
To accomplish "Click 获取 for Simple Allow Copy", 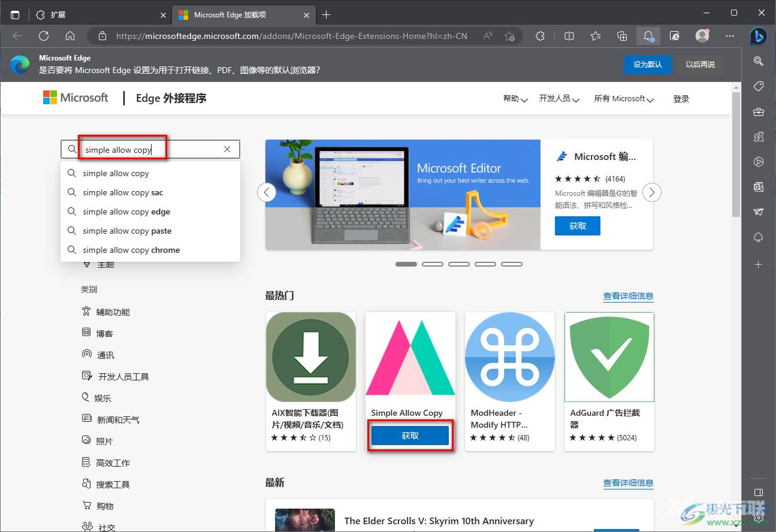I will [x=410, y=436].
